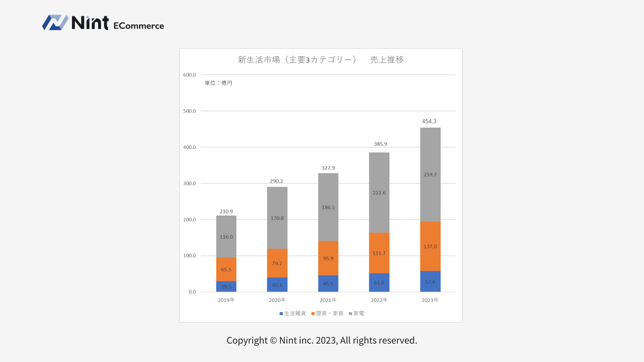644x362 pixels.
Task: Click the gray 家電 legend swatch
Action: 350,314
